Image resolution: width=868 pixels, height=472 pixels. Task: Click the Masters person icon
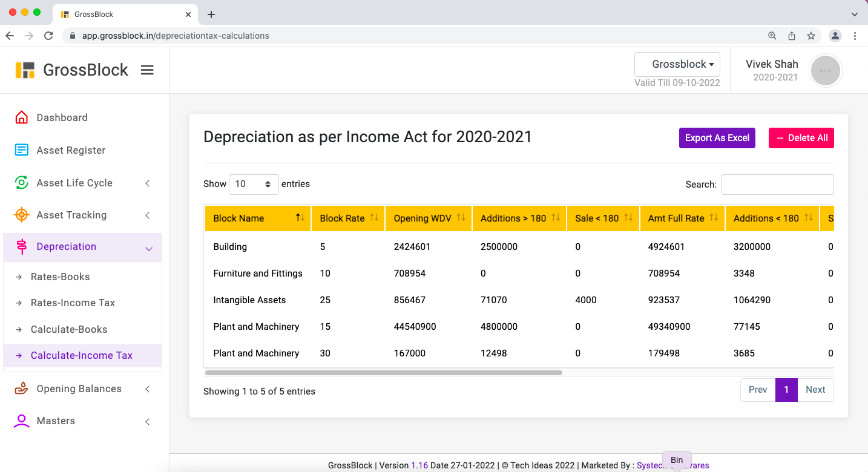(x=22, y=421)
